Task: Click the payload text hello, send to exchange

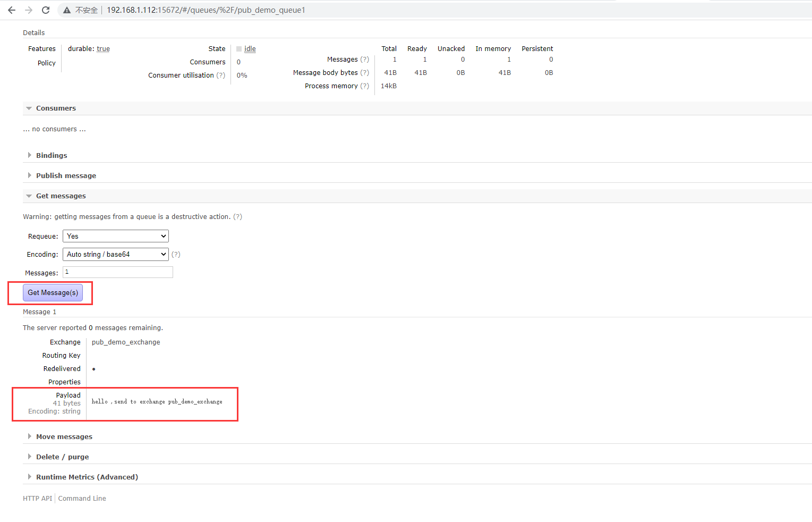Action: click(157, 402)
